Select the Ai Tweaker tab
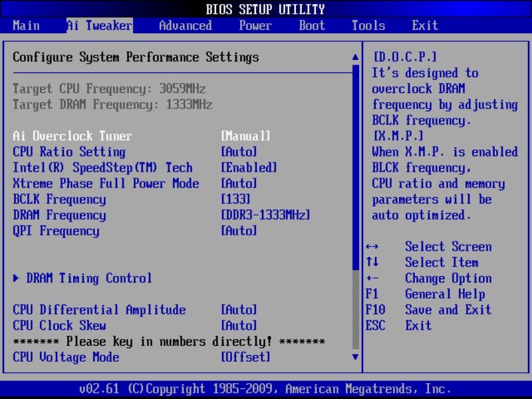This screenshot has width=532, height=399. pos(99,25)
